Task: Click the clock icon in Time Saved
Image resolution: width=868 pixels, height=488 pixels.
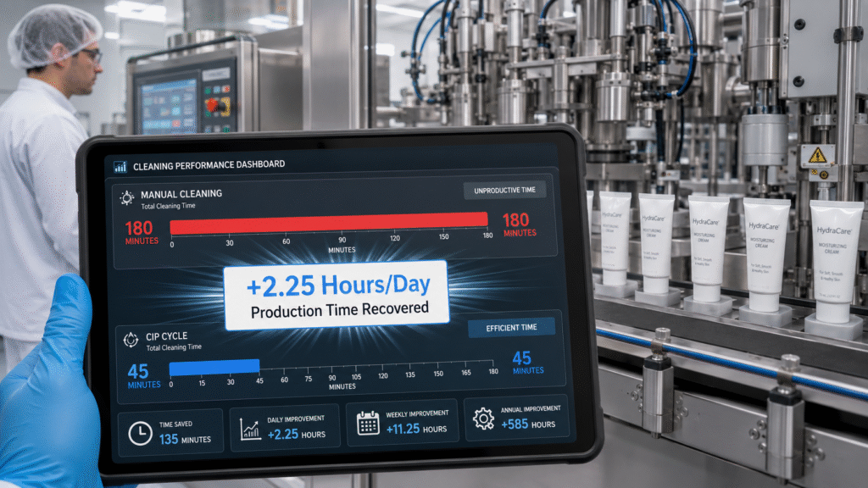Action: (x=140, y=433)
